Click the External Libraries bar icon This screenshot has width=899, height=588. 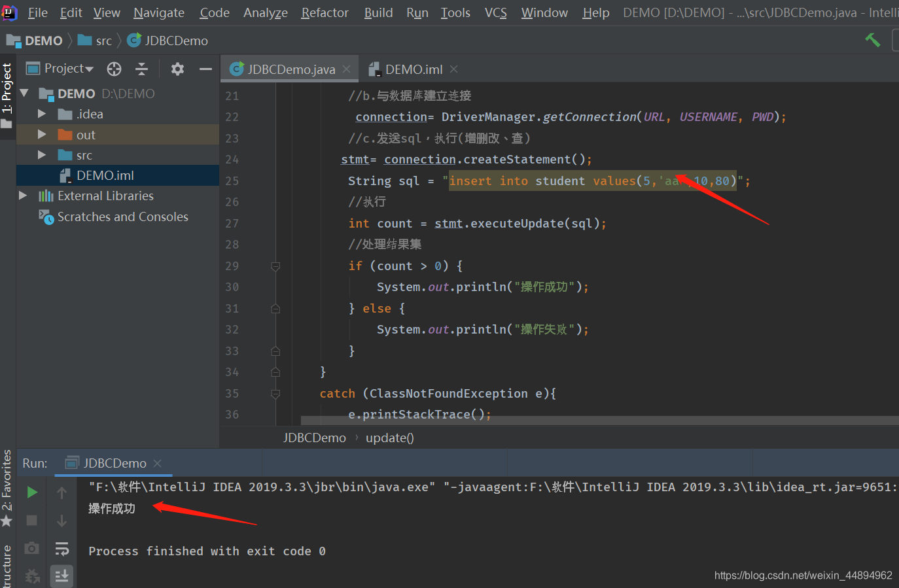(x=46, y=196)
